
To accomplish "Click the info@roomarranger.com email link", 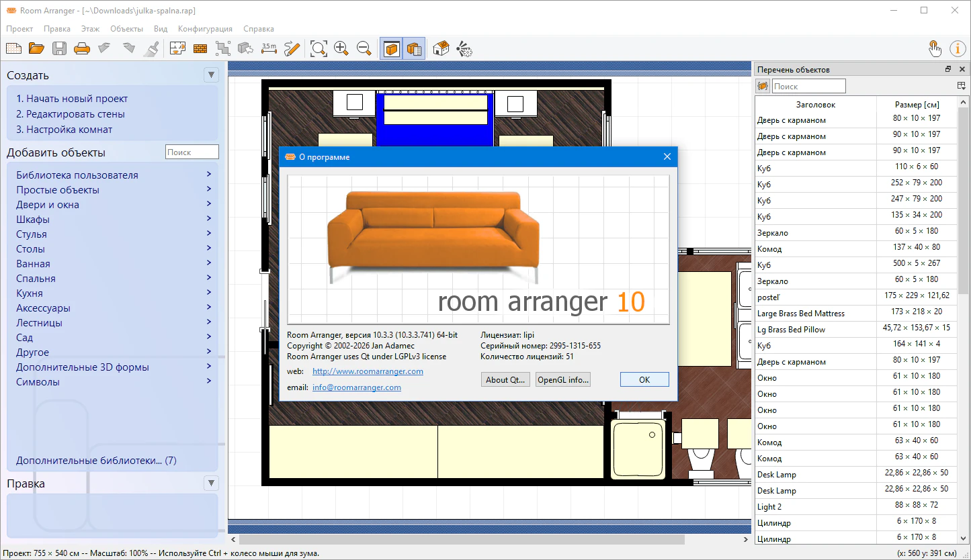I will [x=357, y=387].
